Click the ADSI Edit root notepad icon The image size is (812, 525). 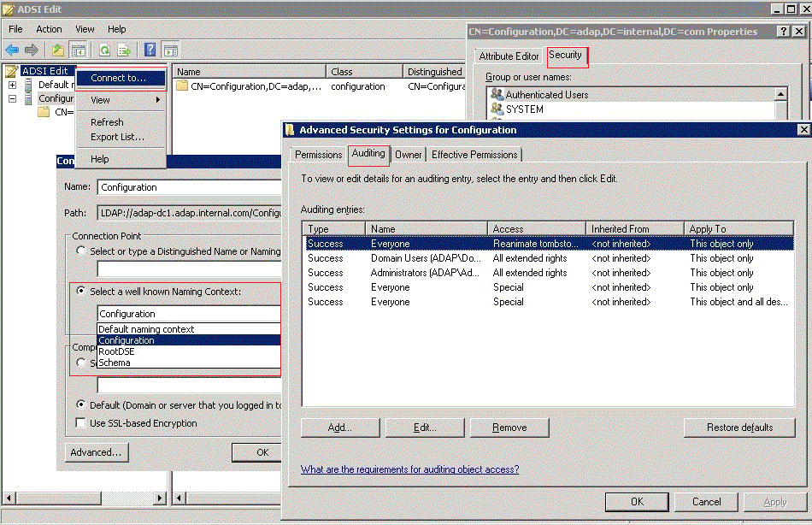tap(12, 71)
